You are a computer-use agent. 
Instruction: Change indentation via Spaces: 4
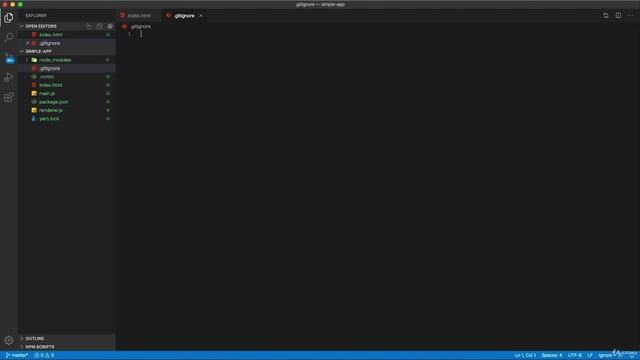click(x=551, y=356)
